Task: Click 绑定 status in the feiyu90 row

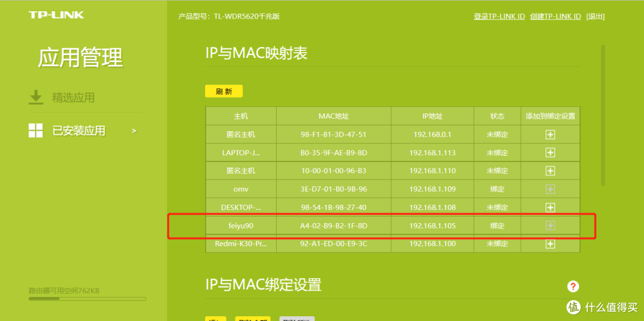Action: (x=497, y=226)
